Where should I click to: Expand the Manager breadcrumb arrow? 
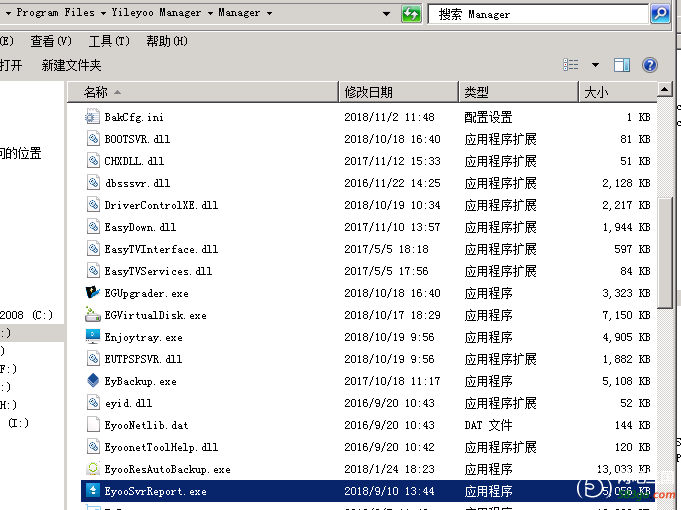pyautogui.click(x=269, y=13)
